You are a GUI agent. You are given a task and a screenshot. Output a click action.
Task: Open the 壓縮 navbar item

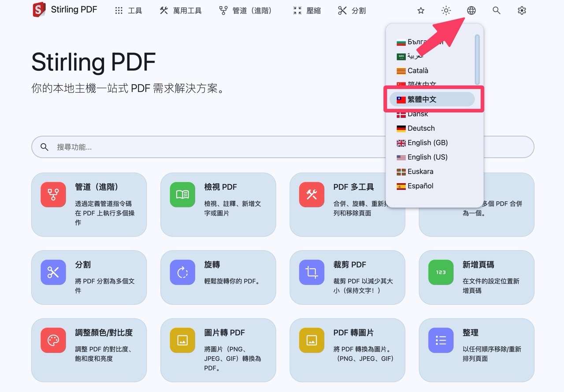click(307, 11)
